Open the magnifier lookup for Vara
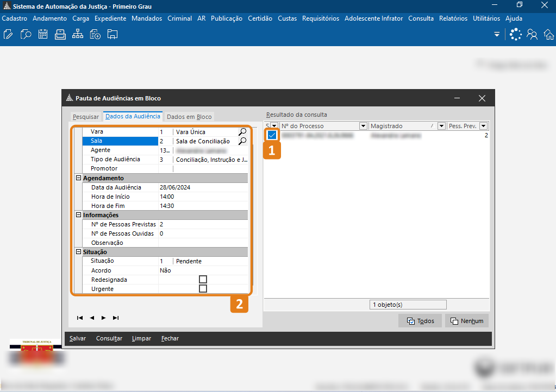 pos(242,132)
